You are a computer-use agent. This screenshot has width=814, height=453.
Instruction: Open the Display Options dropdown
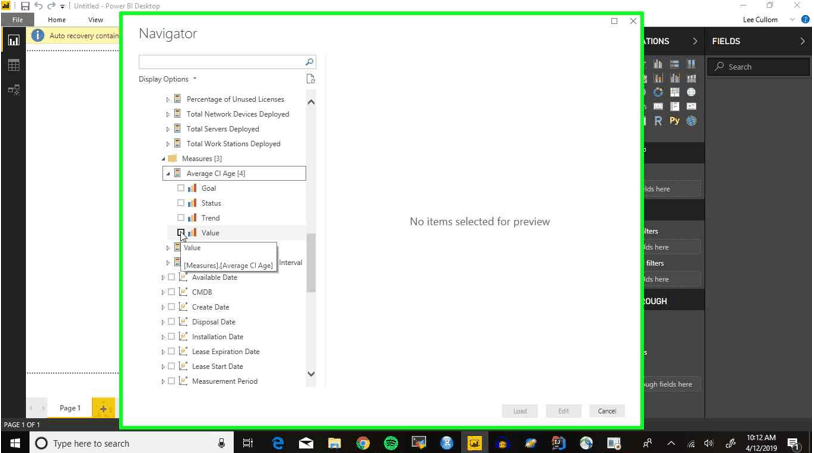point(168,79)
